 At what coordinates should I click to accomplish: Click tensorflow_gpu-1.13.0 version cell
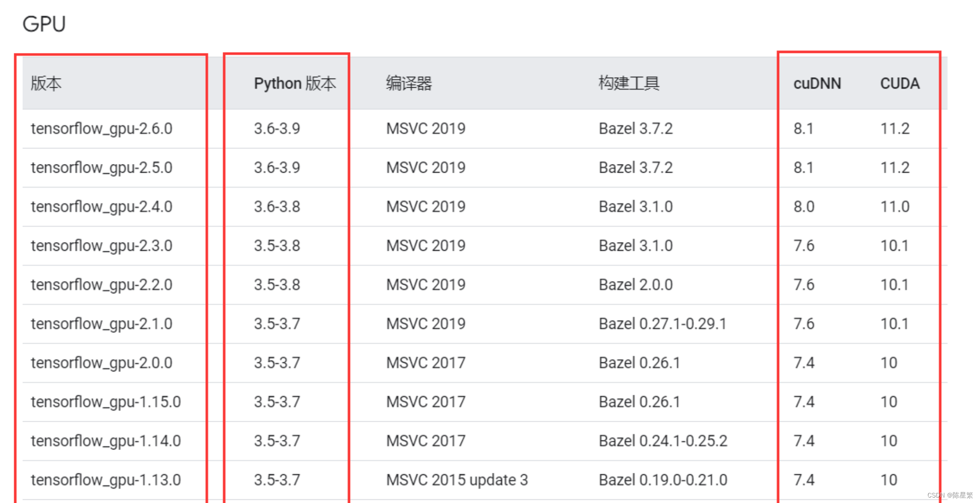105,480
